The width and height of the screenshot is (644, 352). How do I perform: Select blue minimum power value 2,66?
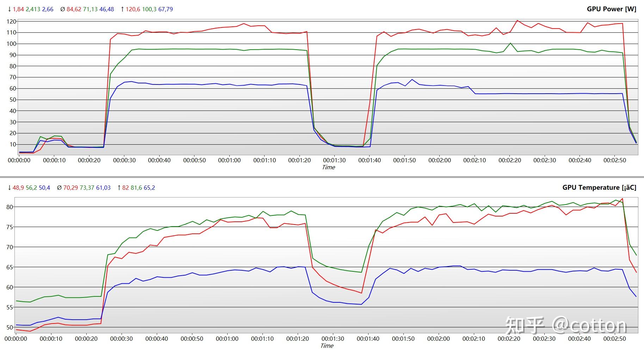click(x=48, y=10)
